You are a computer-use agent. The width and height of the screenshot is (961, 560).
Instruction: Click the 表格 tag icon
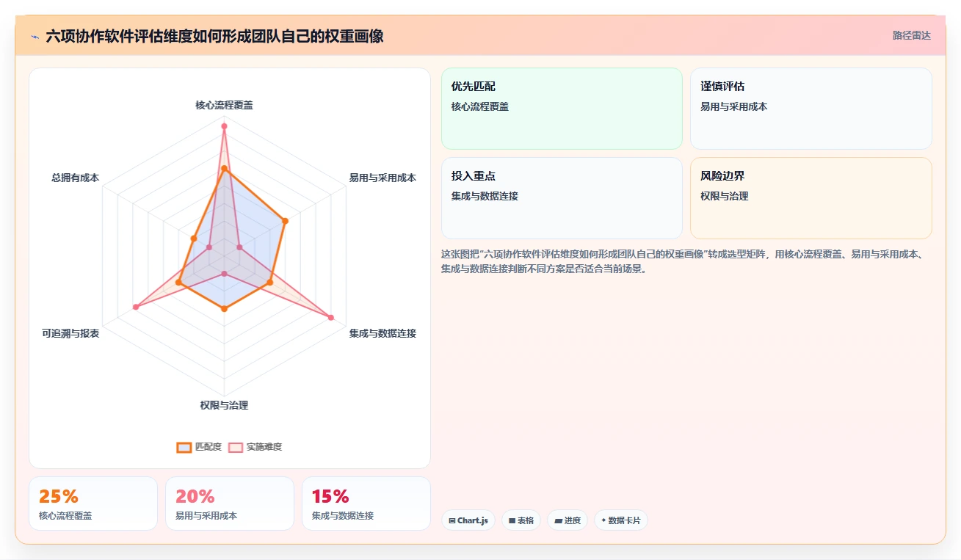(x=512, y=520)
